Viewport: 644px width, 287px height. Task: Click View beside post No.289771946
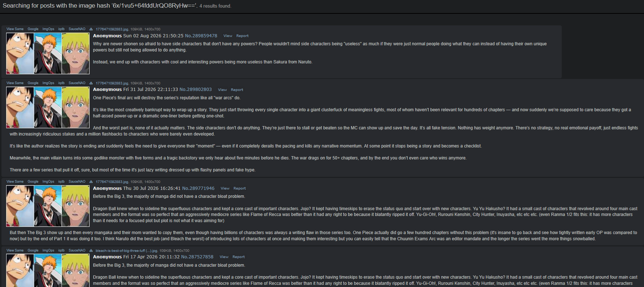(x=225, y=188)
